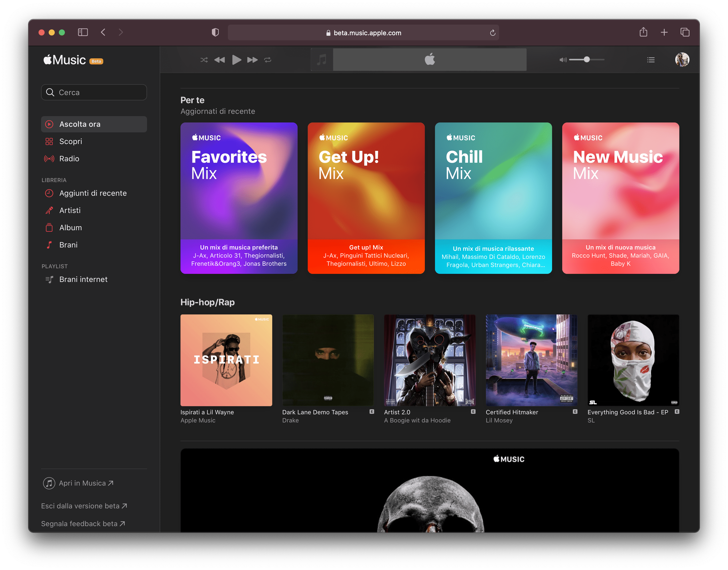Viewport: 728px width, 570px height.
Task: Toggle shuffle playback
Action: pyautogui.click(x=204, y=60)
